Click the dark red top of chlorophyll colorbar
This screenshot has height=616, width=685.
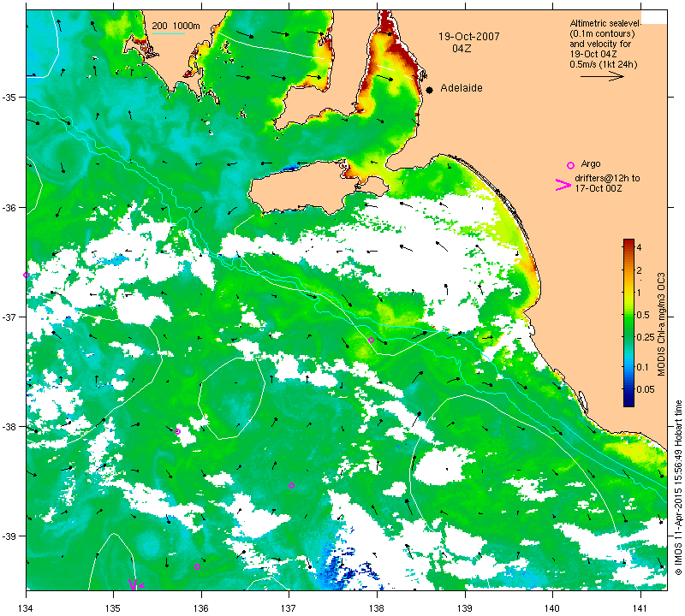(628, 242)
